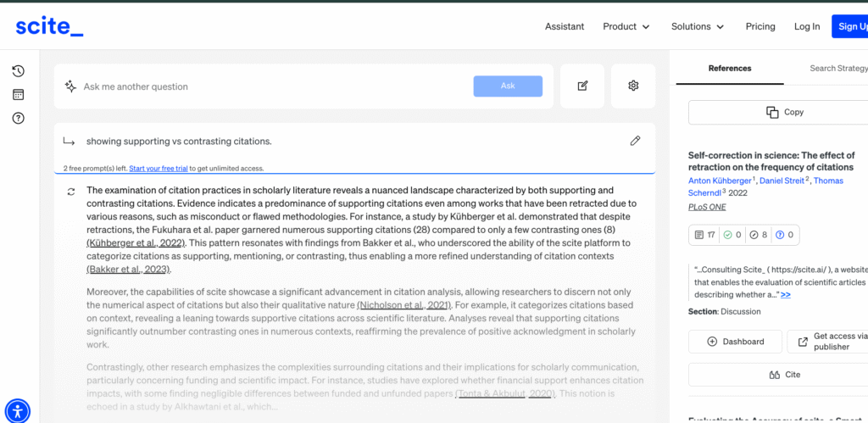
Task: Expand the Solutions dropdown menu
Action: click(698, 26)
